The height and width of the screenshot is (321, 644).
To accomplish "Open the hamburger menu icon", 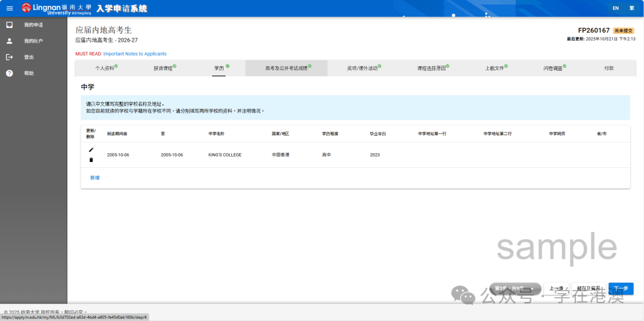I will pos(10,8).
